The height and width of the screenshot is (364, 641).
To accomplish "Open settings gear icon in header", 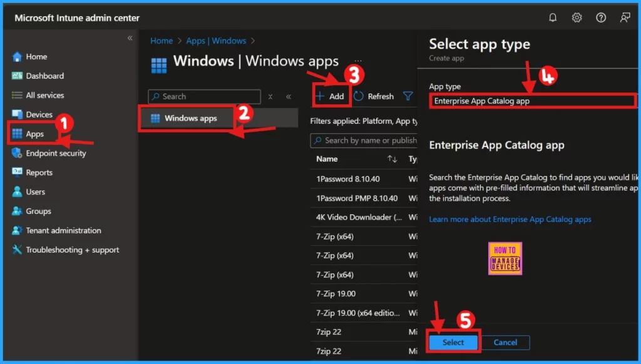I will [x=577, y=18].
